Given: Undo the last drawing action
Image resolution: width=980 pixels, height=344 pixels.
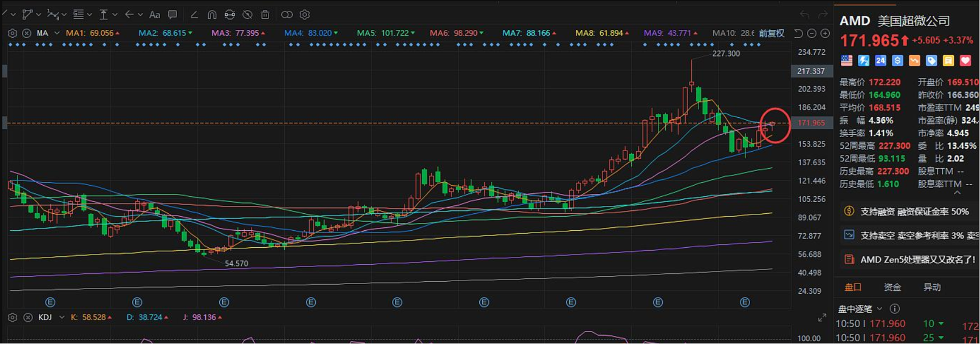Looking at the screenshot, I should [805, 15].
